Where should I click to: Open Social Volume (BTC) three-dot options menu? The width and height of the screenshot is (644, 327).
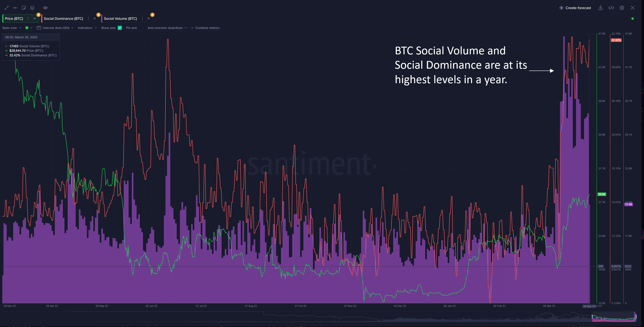[142, 18]
